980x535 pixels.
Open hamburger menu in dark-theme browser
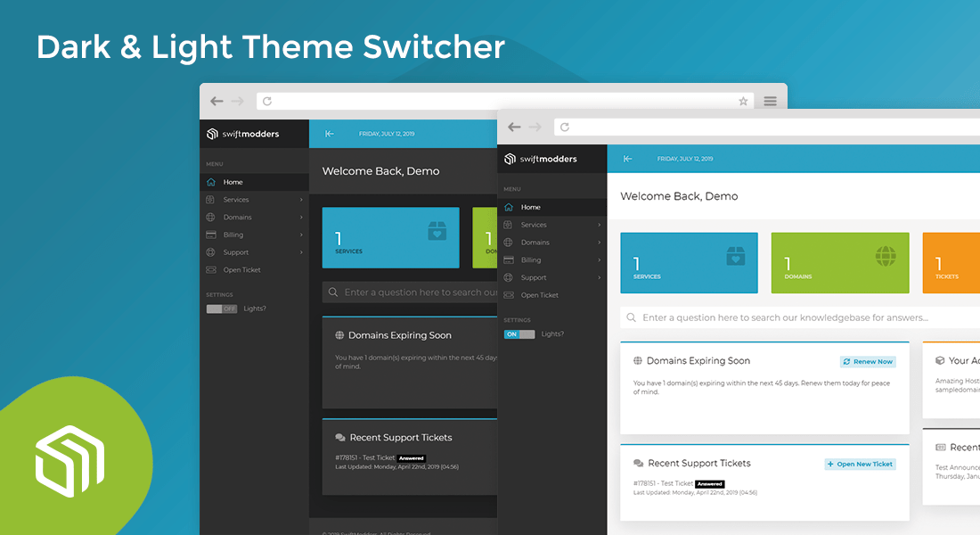point(770,102)
